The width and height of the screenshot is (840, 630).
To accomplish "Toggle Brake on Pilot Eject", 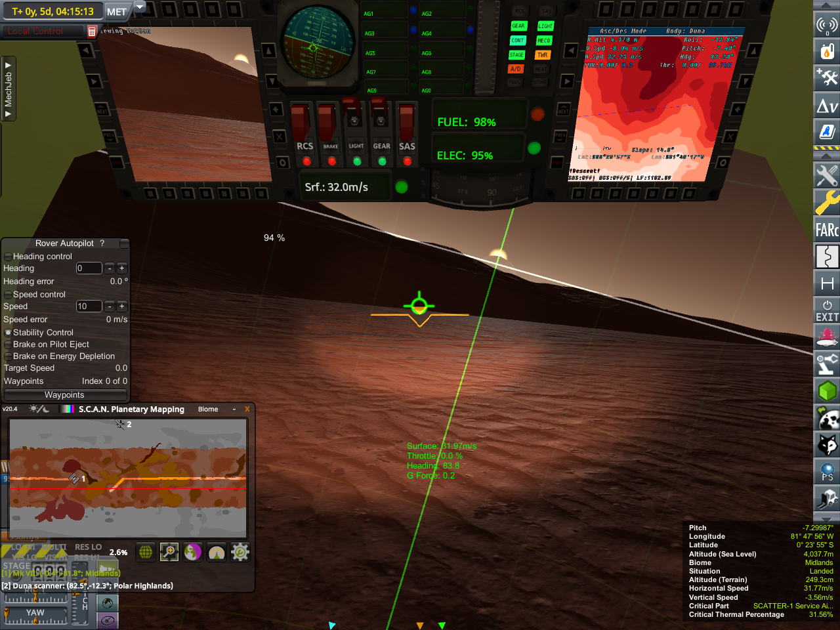I will coord(8,345).
